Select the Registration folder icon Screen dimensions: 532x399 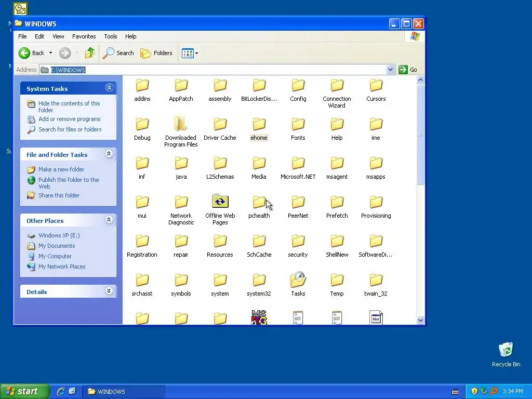point(142,241)
